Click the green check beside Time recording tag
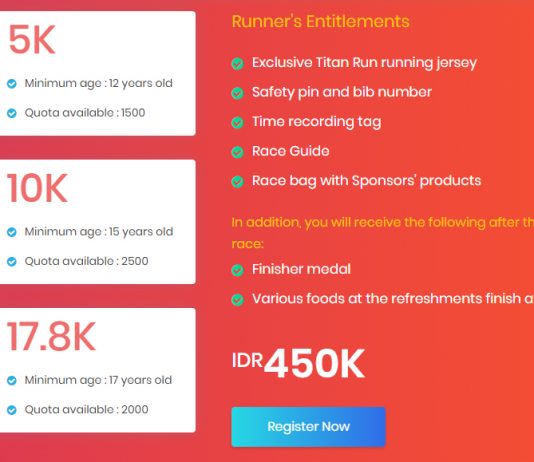534x462 pixels. (x=237, y=123)
